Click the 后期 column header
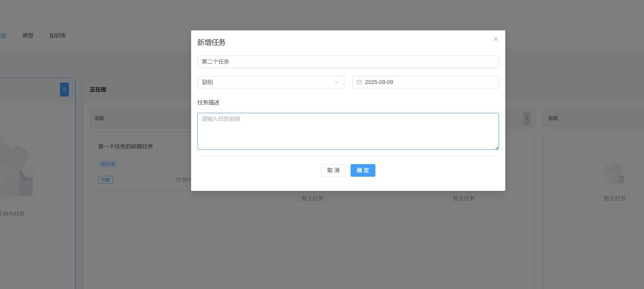This screenshot has width=644, height=289. [x=553, y=118]
